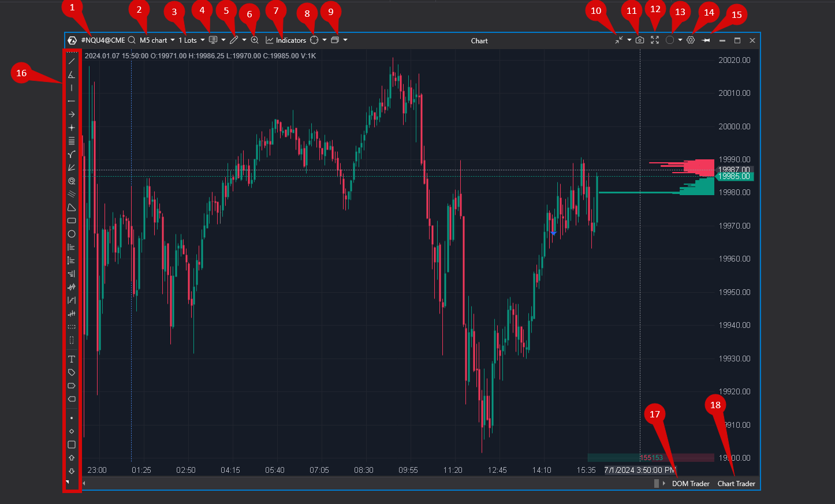Viewport: 835px width, 504px height.
Task: Expand the 1 Lots quantity dropdown
Action: [202, 40]
